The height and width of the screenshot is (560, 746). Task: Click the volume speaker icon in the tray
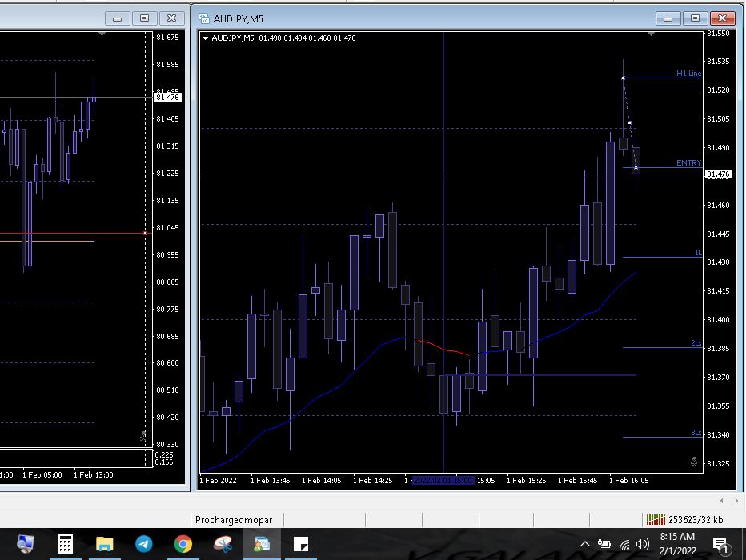(642, 545)
